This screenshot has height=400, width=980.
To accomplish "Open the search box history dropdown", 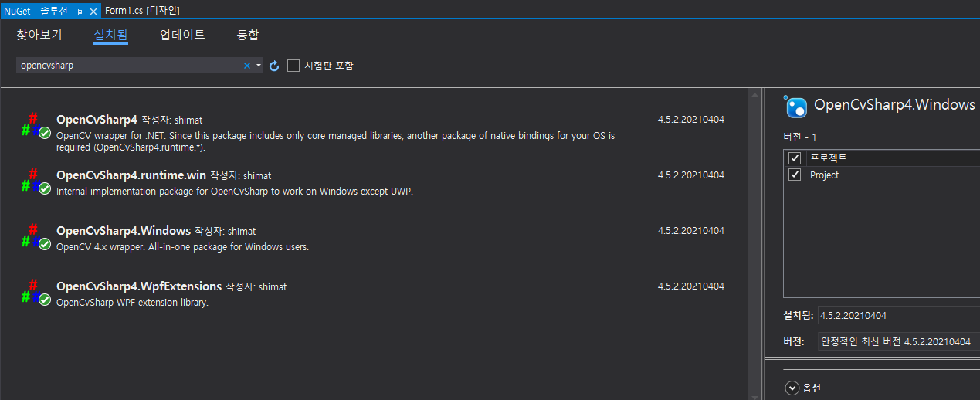I will [x=259, y=66].
